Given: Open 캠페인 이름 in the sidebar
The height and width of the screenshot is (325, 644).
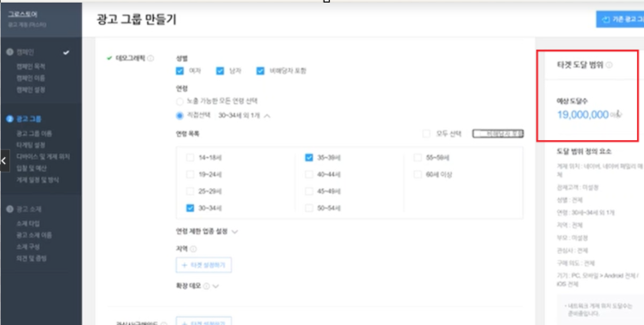Looking at the screenshot, I should click(x=31, y=78).
